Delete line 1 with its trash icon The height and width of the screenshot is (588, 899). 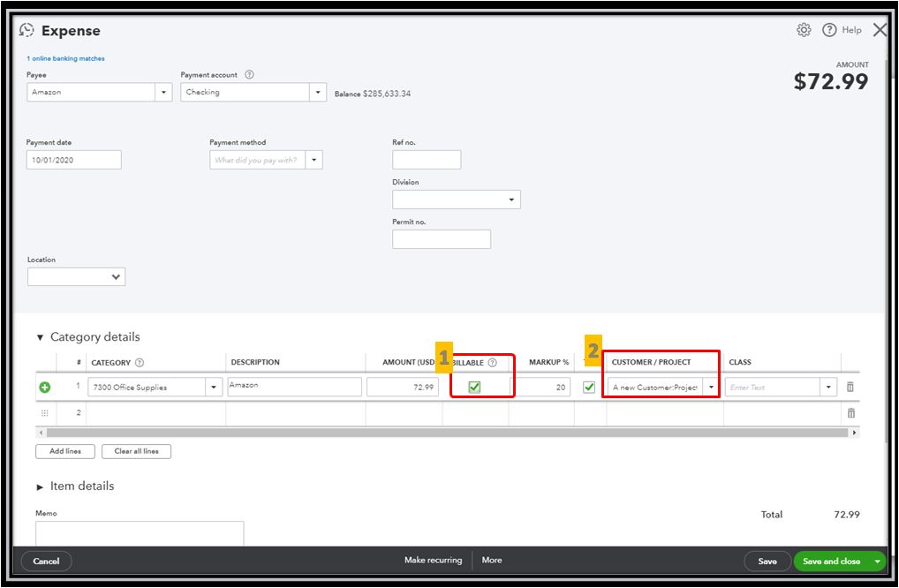pyautogui.click(x=850, y=388)
